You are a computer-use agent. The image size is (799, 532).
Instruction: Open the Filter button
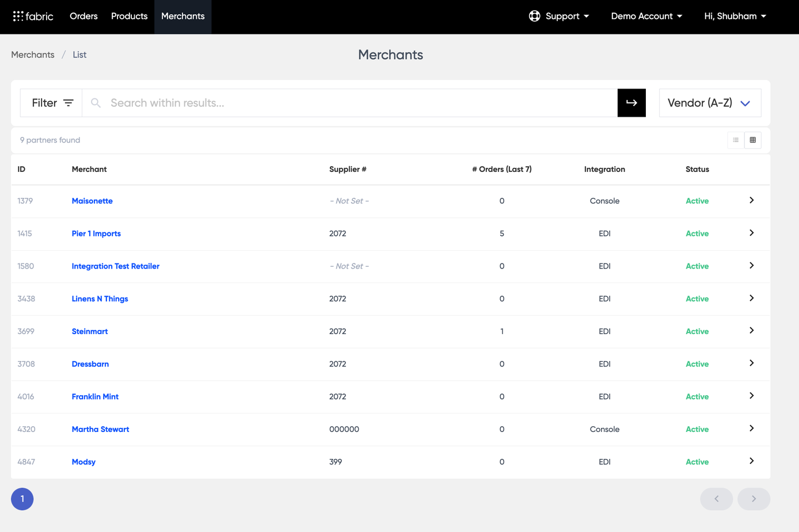pyautogui.click(x=52, y=103)
